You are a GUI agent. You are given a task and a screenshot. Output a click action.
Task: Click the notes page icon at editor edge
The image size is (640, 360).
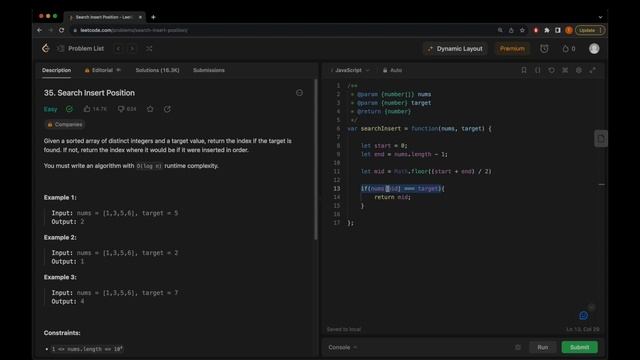tap(601, 139)
